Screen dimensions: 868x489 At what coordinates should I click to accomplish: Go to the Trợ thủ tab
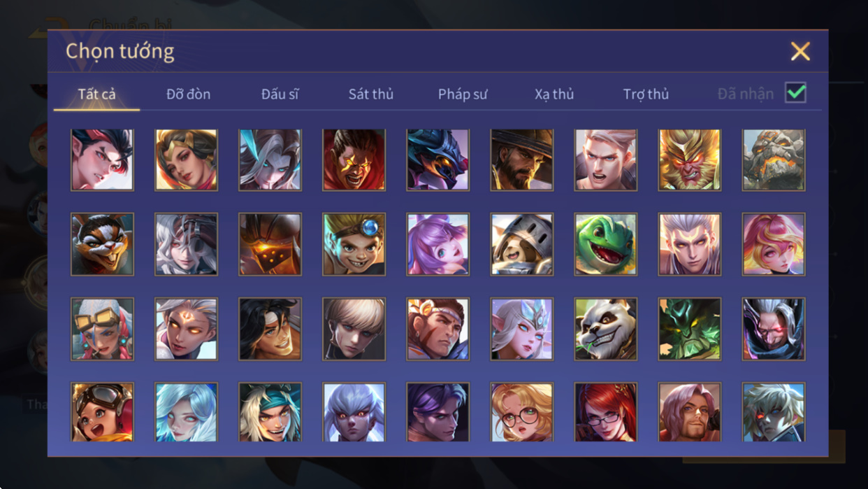tap(646, 94)
